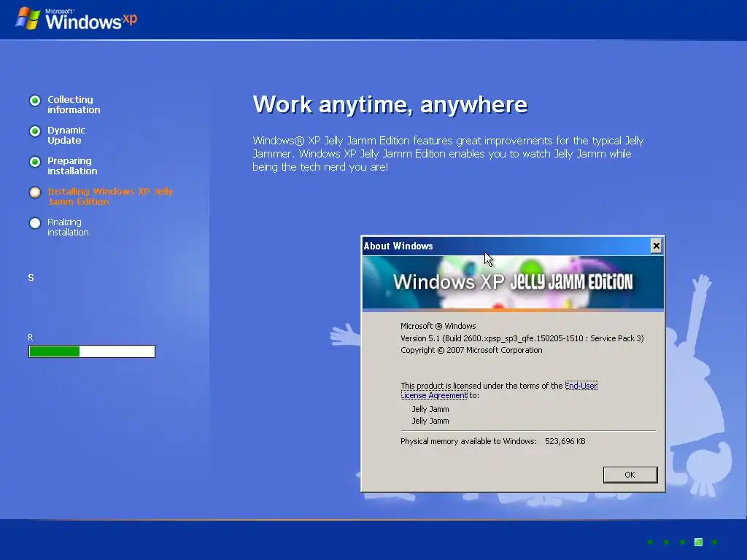Click the 'Version 5.1 (Build 2600...' line

522,338
